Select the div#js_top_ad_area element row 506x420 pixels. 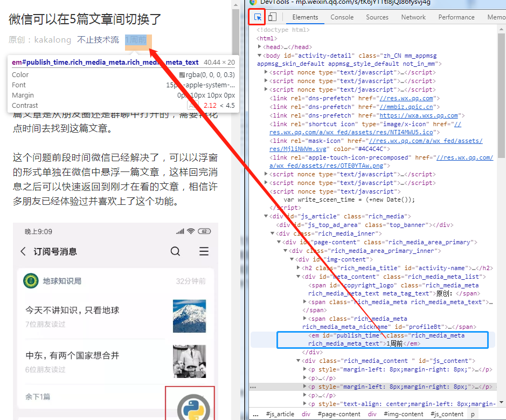[365, 225]
